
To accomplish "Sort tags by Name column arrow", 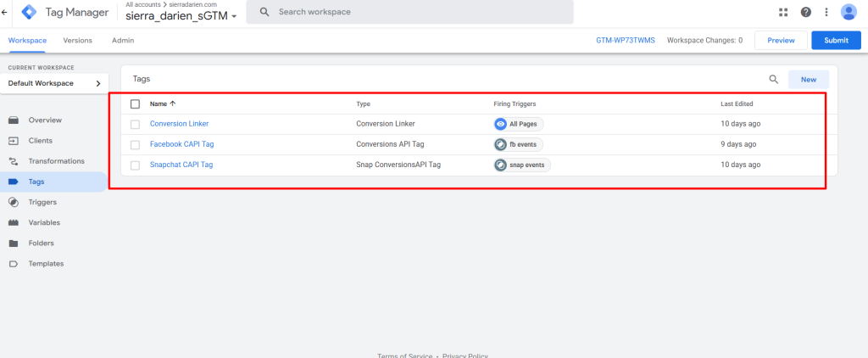I will tap(172, 103).
